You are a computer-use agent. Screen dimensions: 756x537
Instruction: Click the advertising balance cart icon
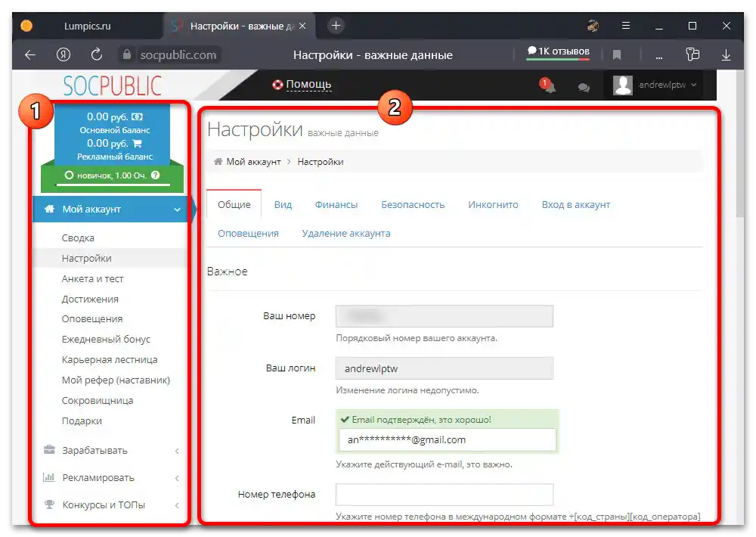click(x=137, y=143)
